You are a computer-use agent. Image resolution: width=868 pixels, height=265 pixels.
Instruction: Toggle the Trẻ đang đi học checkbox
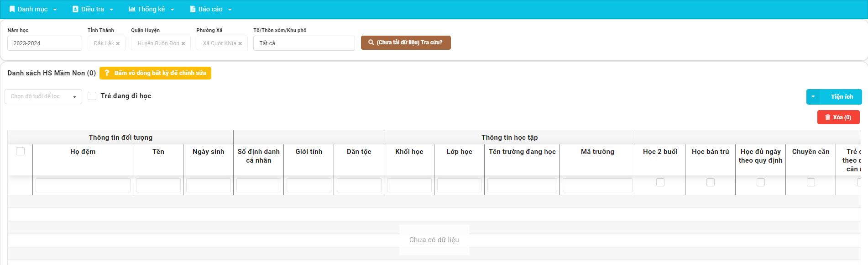pos(92,96)
